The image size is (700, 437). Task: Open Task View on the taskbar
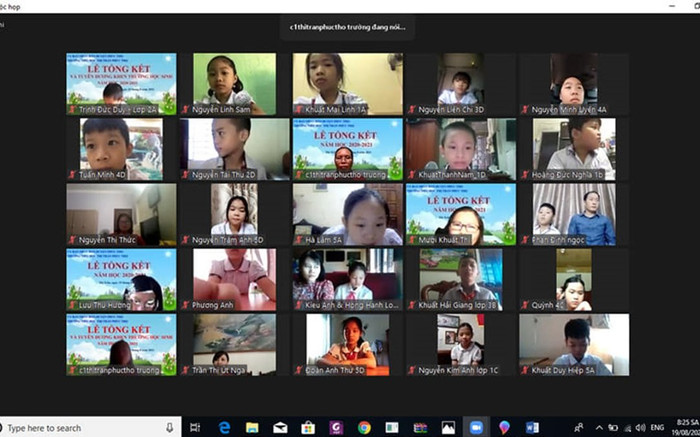click(x=195, y=427)
